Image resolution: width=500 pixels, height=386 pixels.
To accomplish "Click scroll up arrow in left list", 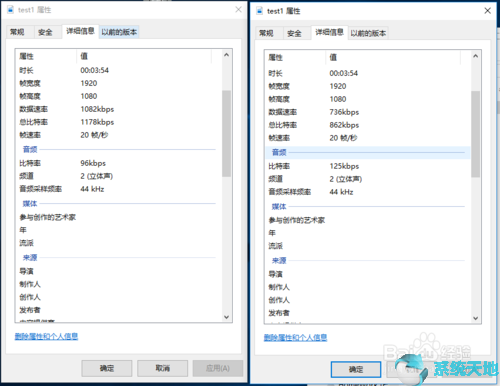I will [227, 55].
